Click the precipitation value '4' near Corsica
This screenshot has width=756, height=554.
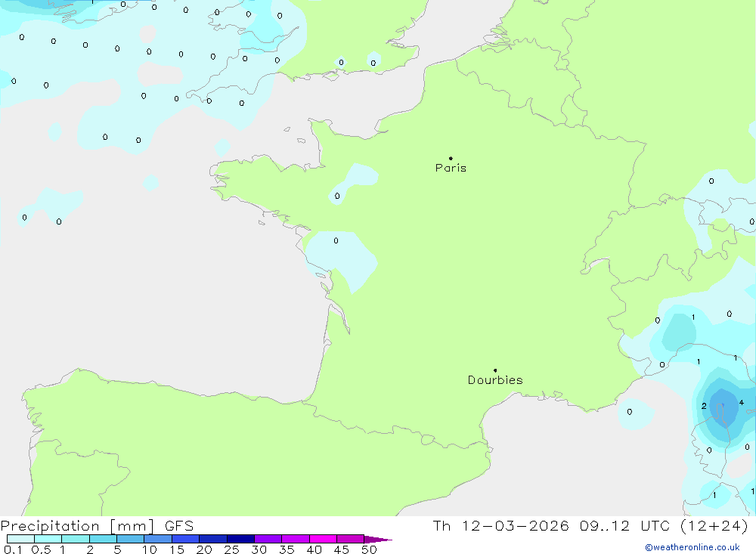pyautogui.click(x=741, y=403)
